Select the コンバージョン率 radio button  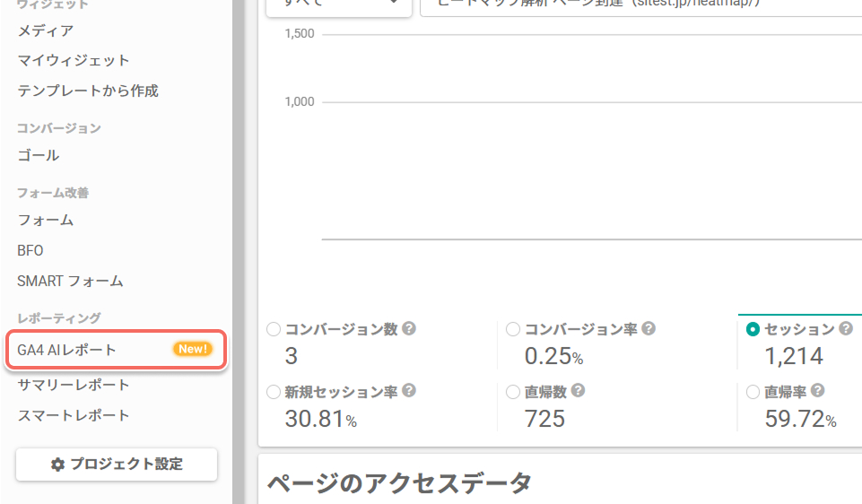[513, 329]
